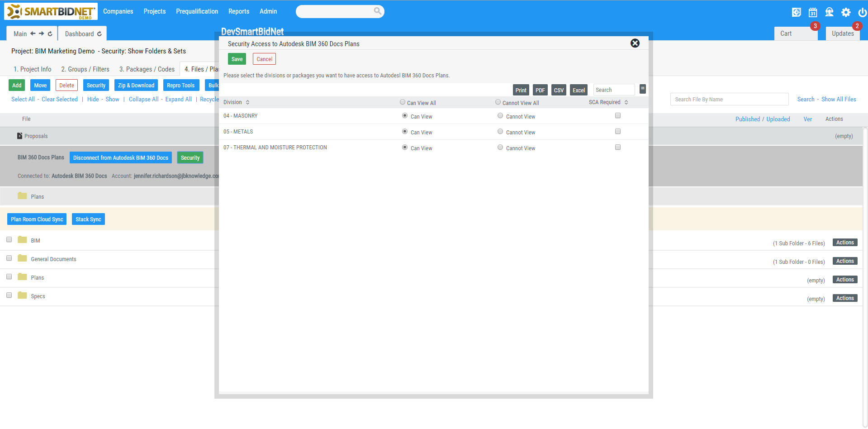The image size is (868, 429).
Task: Open the settings gear
Action: (x=846, y=12)
